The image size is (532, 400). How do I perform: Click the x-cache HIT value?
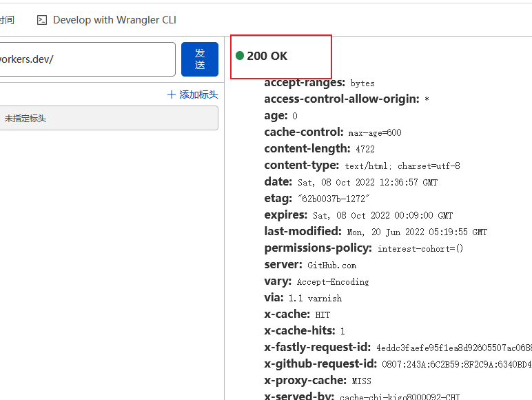coord(323,315)
